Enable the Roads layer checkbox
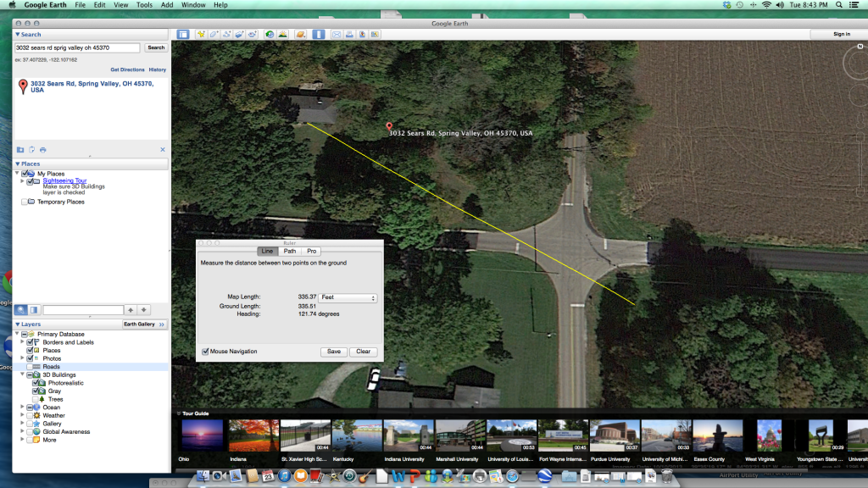This screenshot has width=868, height=488. pos(31,367)
